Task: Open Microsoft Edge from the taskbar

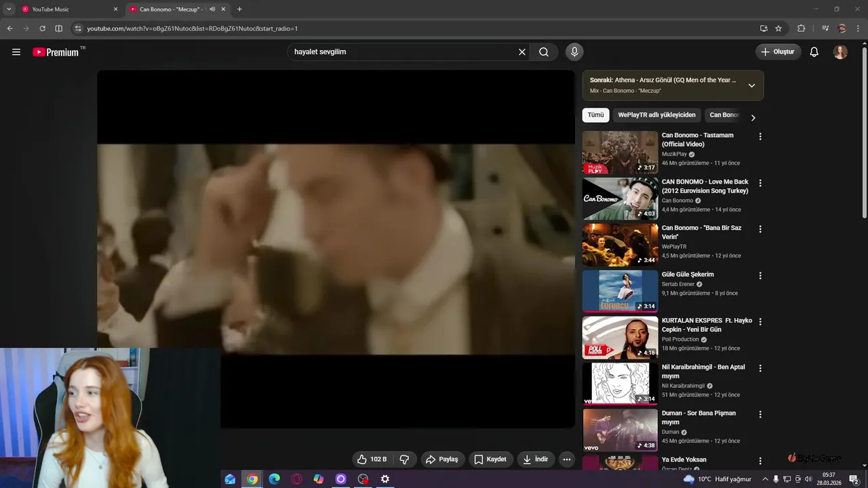Action: tap(274, 479)
